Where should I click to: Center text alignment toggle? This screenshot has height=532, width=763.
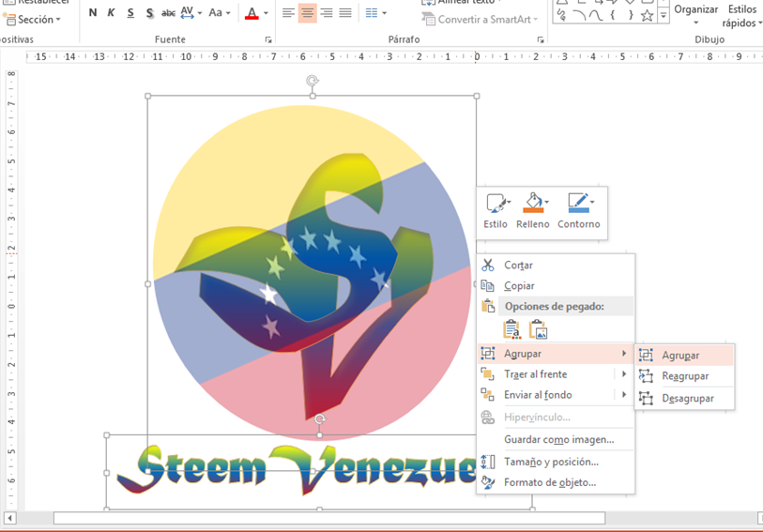pos(307,13)
